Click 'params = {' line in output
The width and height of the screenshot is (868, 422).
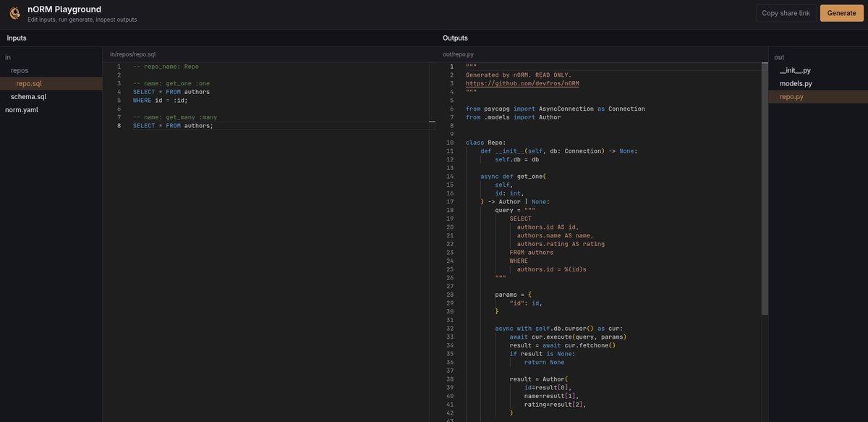tap(513, 295)
